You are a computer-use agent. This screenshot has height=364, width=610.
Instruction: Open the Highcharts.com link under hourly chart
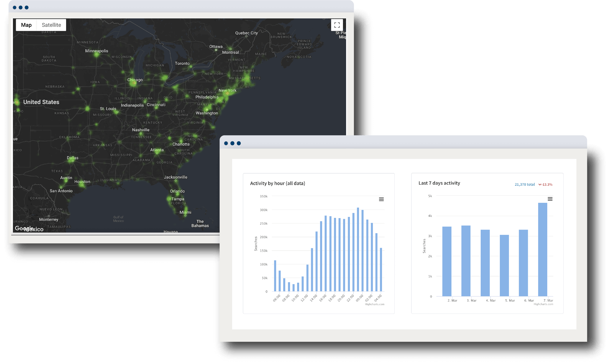click(x=374, y=304)
